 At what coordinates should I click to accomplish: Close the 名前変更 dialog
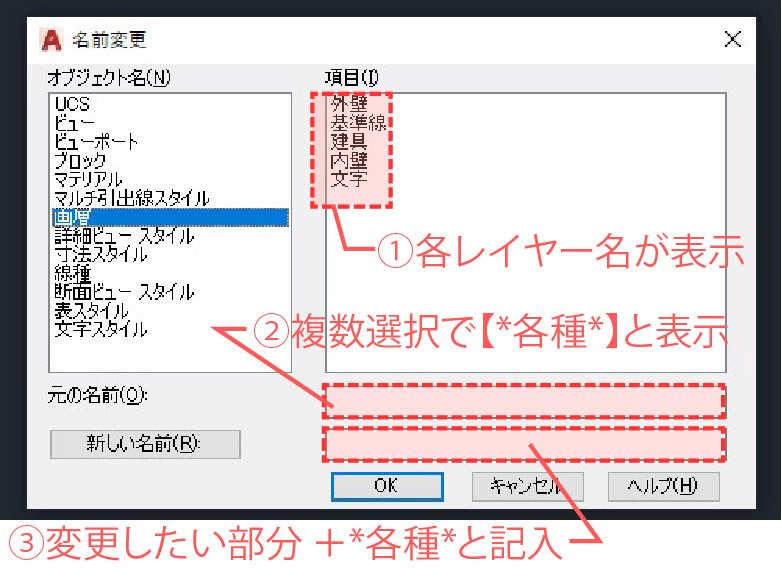pos(732,40)
